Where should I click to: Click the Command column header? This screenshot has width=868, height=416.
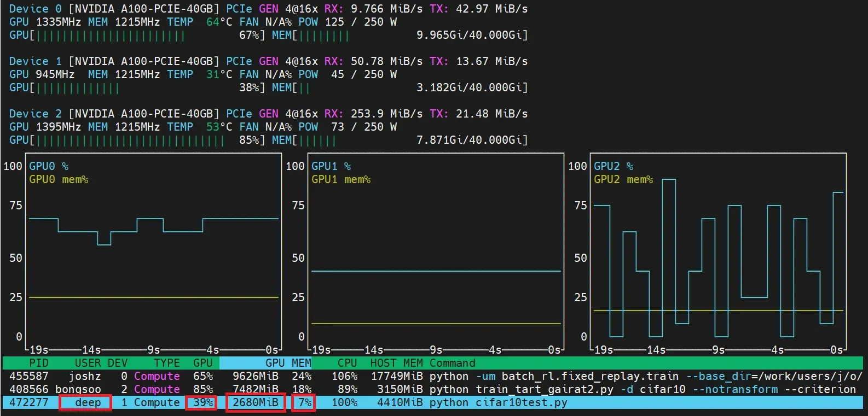click(453, 363)
